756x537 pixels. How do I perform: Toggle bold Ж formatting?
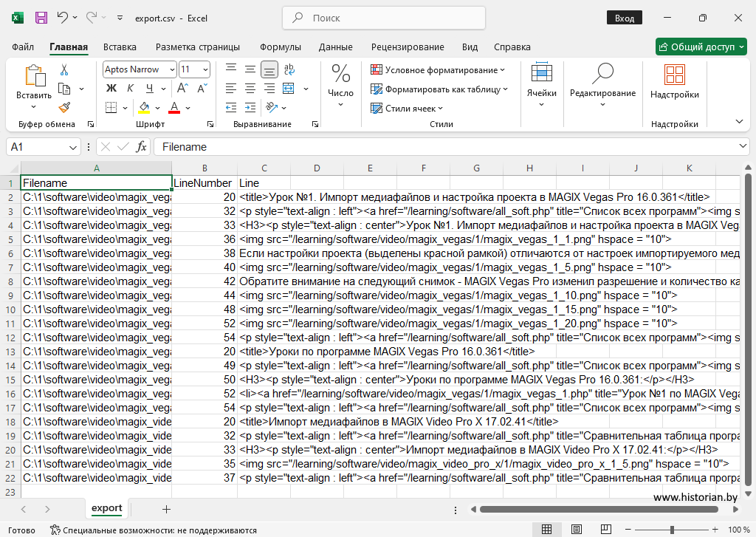[x=111, y=89]
